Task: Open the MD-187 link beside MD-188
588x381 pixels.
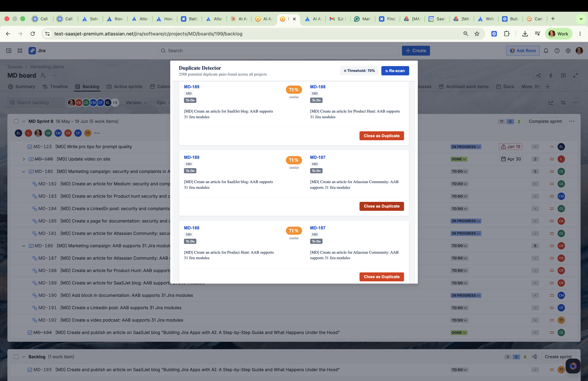Action: click(318, 228)
